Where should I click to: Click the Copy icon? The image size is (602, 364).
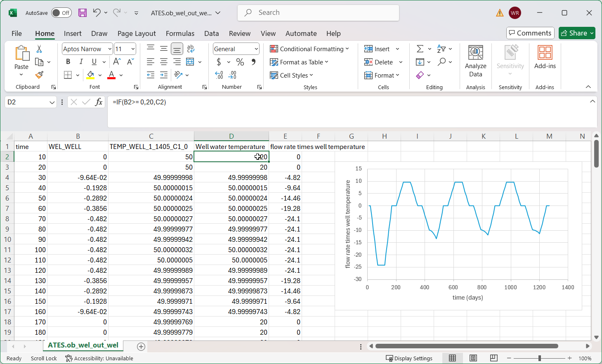(x=39, y=62)
